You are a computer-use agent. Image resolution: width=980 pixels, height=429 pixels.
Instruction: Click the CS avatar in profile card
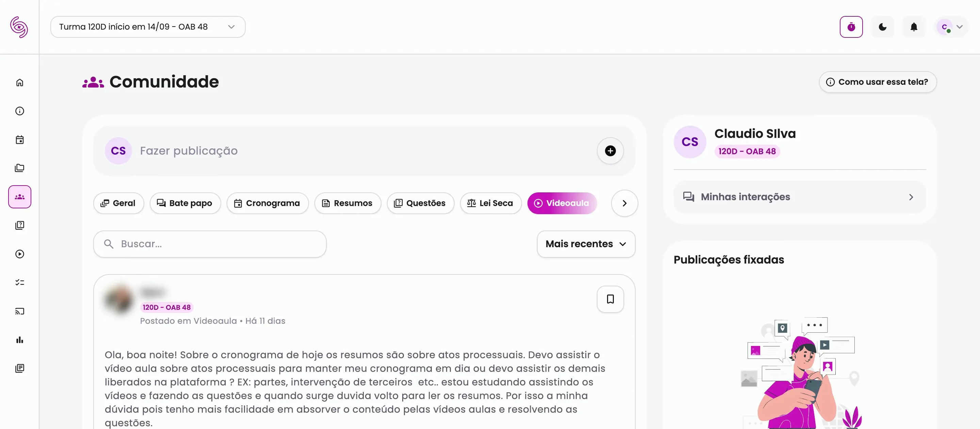(690, 142)
